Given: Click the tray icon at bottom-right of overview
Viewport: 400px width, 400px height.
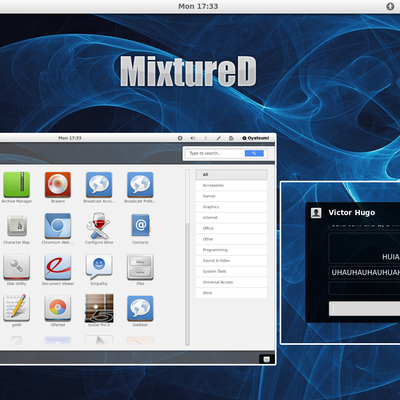Looking at the screenshot, I should tap(267, 359).
